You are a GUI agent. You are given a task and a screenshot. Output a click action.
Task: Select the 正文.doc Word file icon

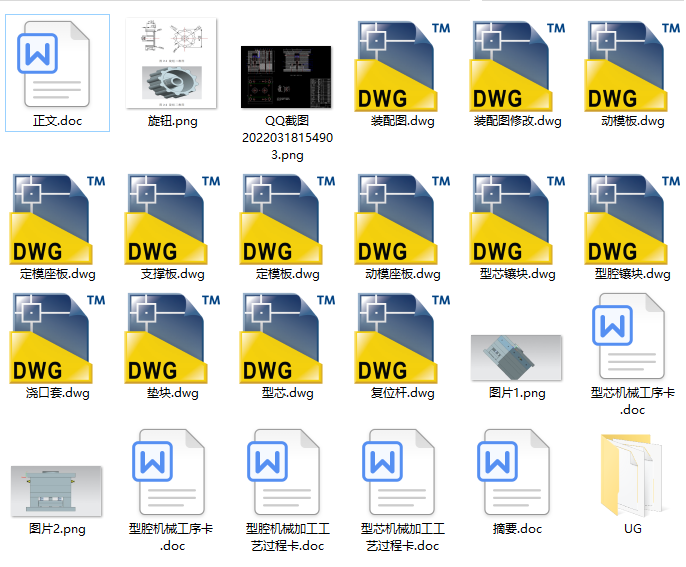(x=54, y=64)
